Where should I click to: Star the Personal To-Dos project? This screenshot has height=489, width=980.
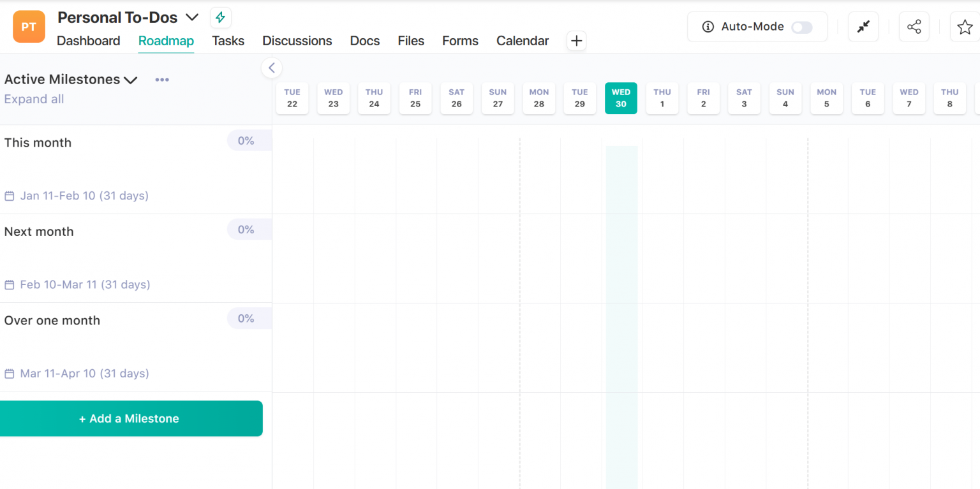pyautogui.click(x=965, y=26)
